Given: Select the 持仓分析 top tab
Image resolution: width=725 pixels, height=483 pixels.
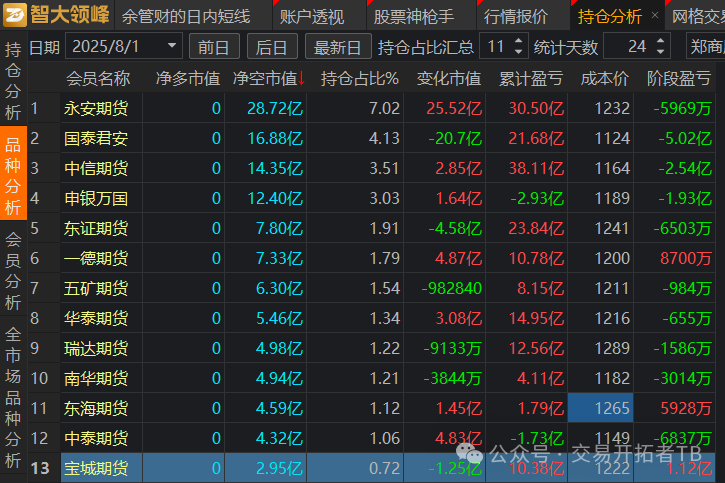Looking at the screenshot, I should pos(610,17).
